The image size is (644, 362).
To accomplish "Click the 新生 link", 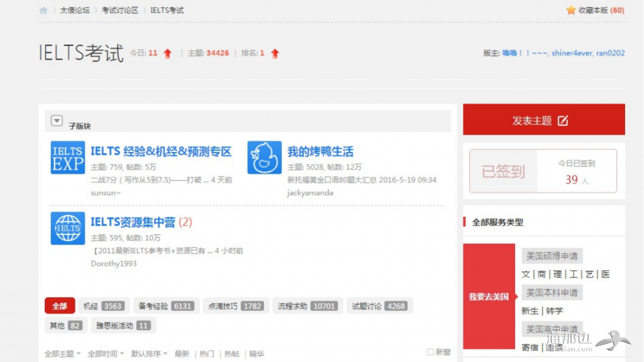I will click(530, 310).
